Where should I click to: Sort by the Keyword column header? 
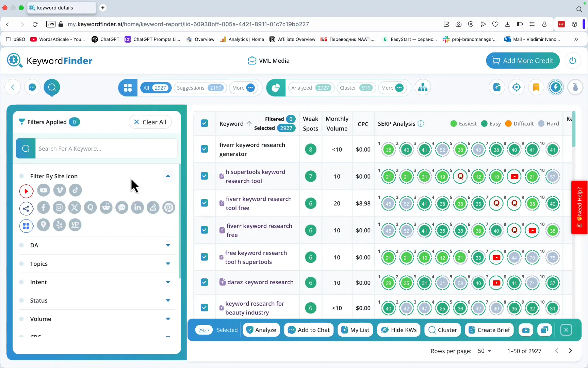click(235, 124)
